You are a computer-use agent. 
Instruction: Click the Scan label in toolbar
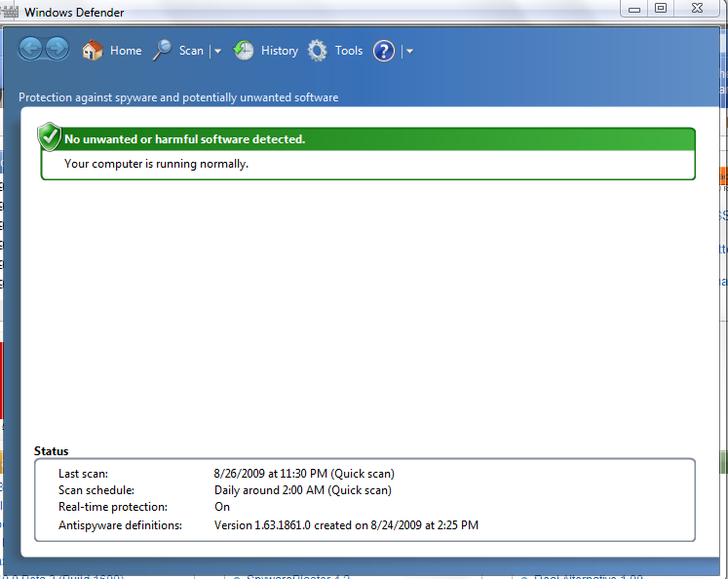[x=191, y=50]
